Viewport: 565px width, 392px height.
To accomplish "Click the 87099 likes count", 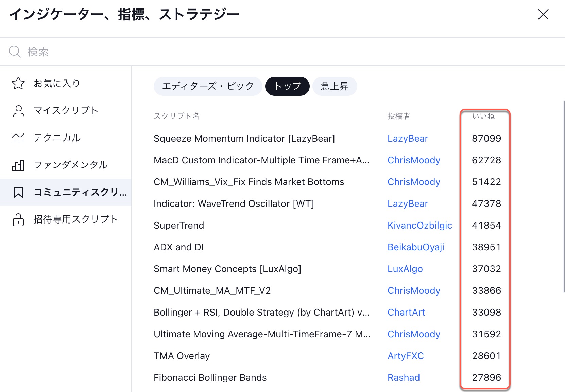I will pos(486,139).
